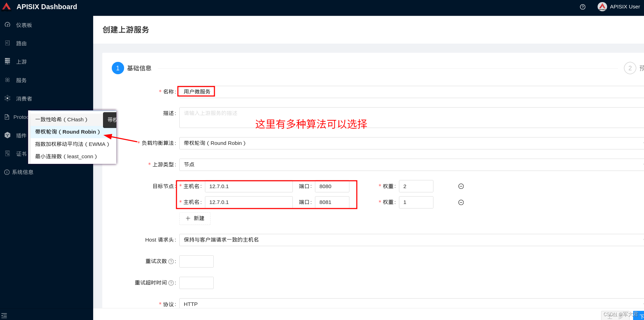Click the APISIX logo icon
This screenshot has height=320, width=644.
point(6,7)
